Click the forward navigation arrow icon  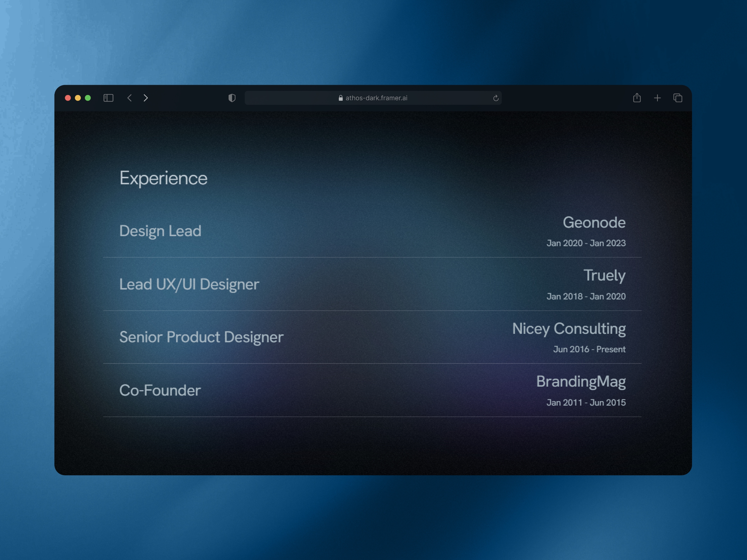click(x=146, y=98)
